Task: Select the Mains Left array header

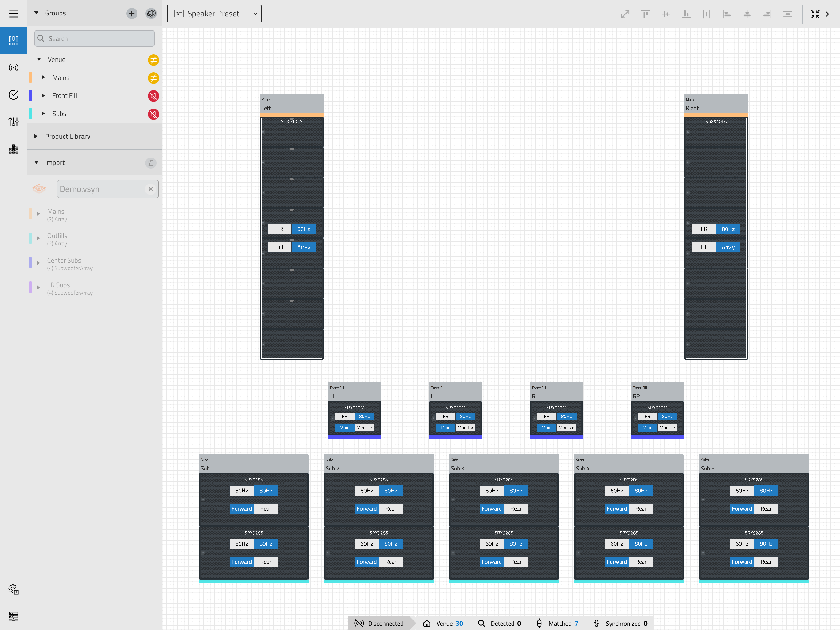Action: tap(291, 104)
